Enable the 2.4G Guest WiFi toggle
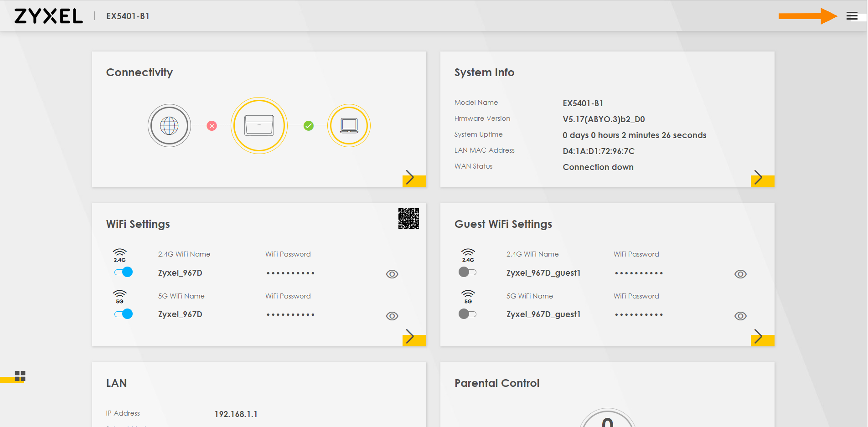868x427 pixels. (x=468, y=272)
